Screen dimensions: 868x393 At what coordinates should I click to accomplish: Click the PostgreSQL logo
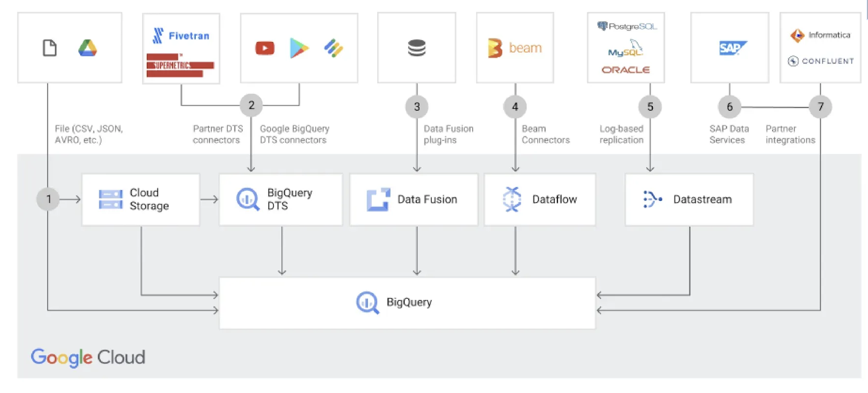[x=627, y=26]
